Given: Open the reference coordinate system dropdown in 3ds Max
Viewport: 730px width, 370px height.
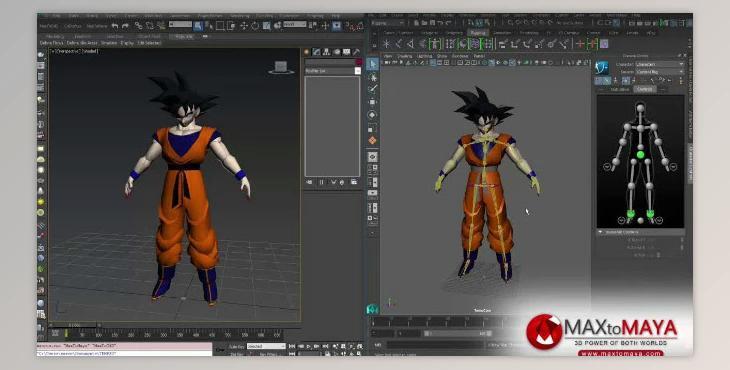Looking at the screenshot, I should coord(295,24).
